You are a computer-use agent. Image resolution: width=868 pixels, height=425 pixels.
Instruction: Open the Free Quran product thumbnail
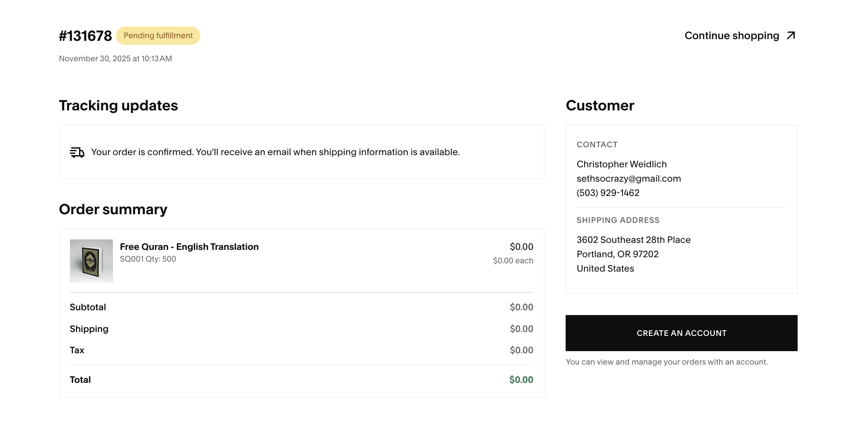(x=91, y=261)
